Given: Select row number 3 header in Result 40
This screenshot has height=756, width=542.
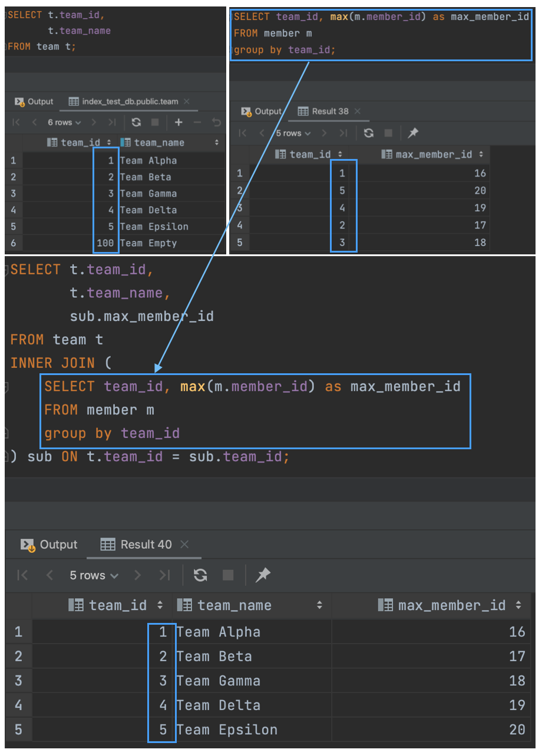Looking at the screenshot, I should [18, 681].
